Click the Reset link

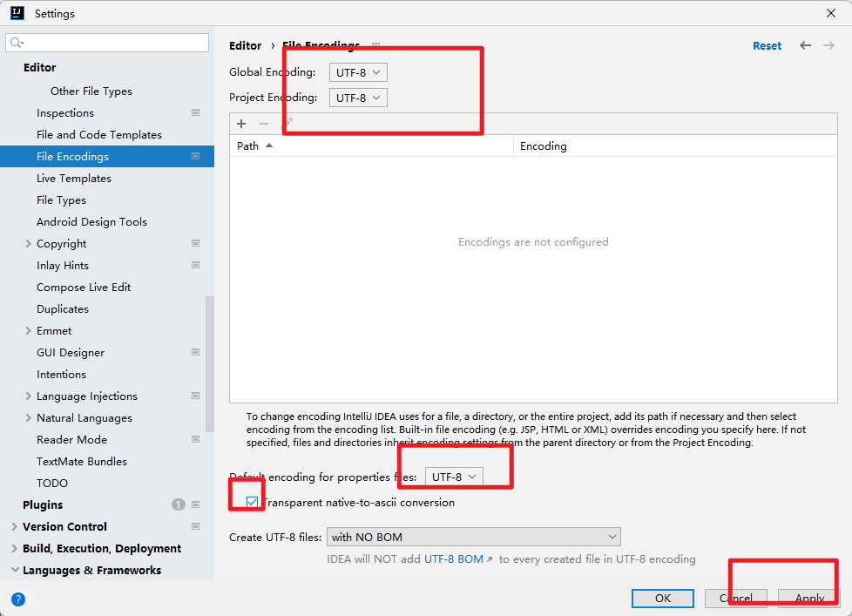tap(767, 45)
